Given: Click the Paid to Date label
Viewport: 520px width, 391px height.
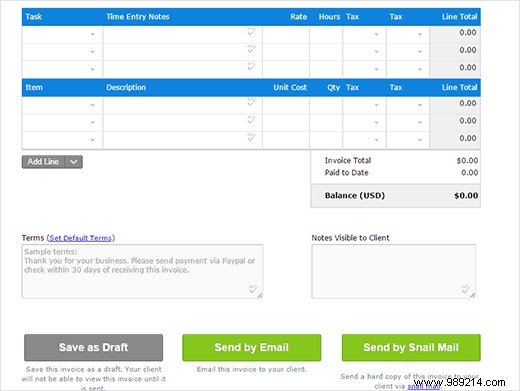Looking at the screenshot, I should point(346,173).
